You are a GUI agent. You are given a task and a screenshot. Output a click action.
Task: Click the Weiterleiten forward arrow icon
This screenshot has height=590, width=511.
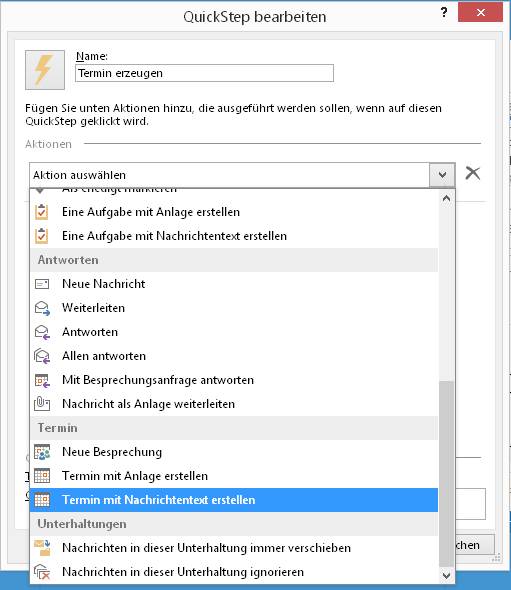tap(42, 308)
